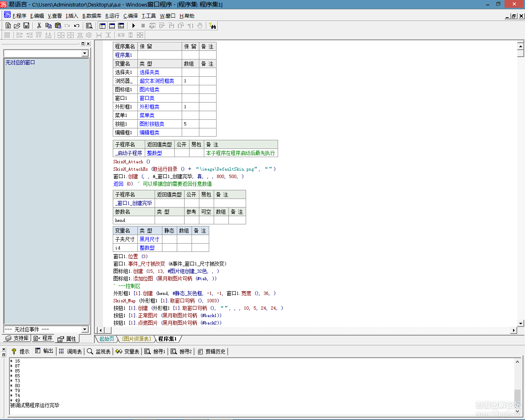Open the [图片资源表] document tab
This screenshot has height=420, width=525.
click(137, 339)
